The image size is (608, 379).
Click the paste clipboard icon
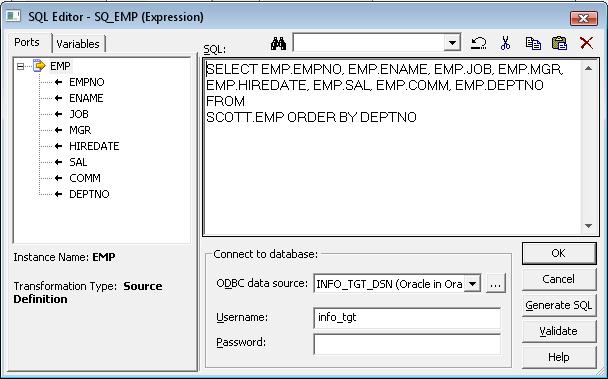pyautogui.click(x=560, y=43)
